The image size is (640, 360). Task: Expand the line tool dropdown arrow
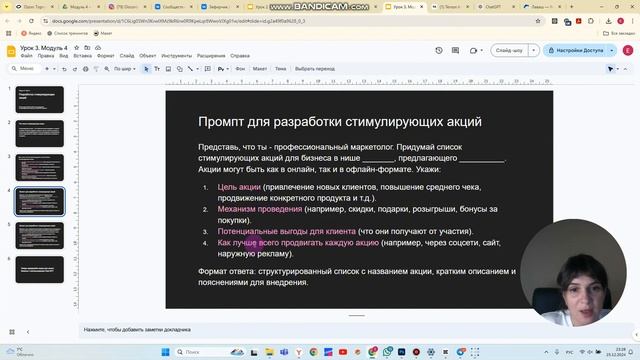[198, 69]
